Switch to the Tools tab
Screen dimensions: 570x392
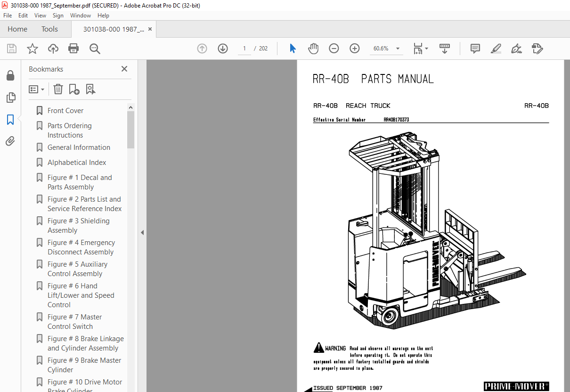(x=49, y=29)
